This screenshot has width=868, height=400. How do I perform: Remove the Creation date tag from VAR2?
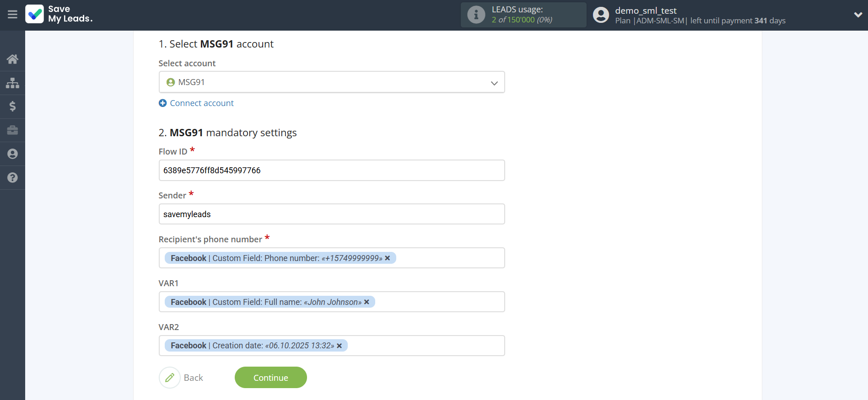339,346
